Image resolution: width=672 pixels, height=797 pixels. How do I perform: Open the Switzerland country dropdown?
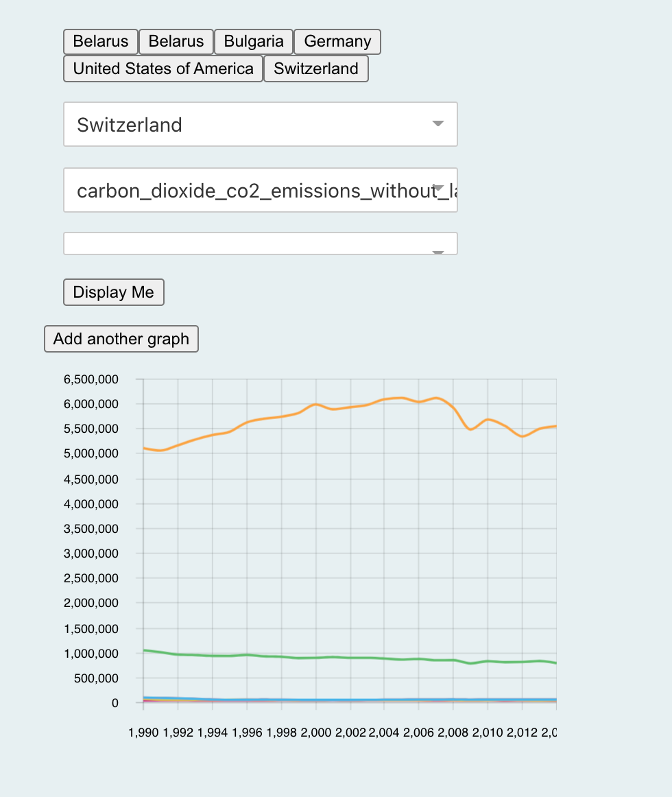click(x=261, y=124)
